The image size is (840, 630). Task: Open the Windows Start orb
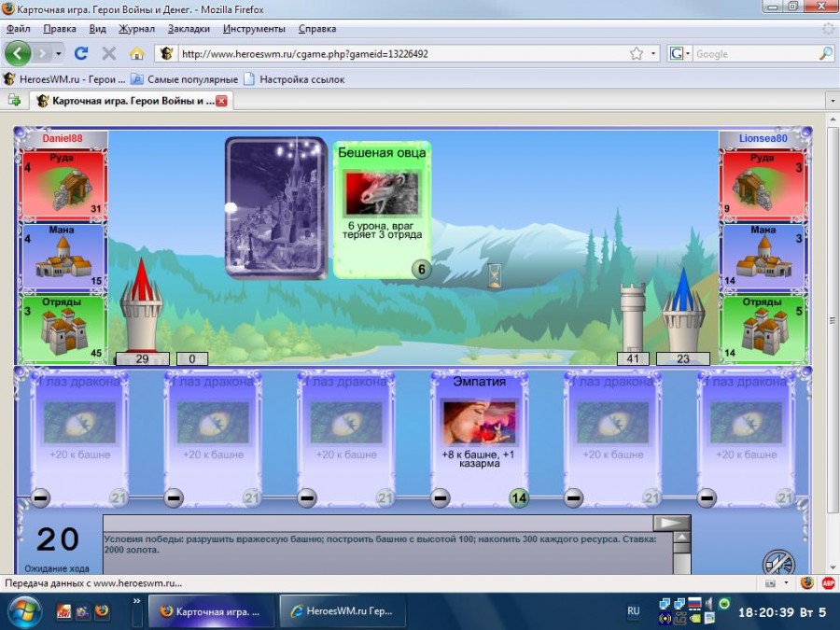(x=24, y=611)
